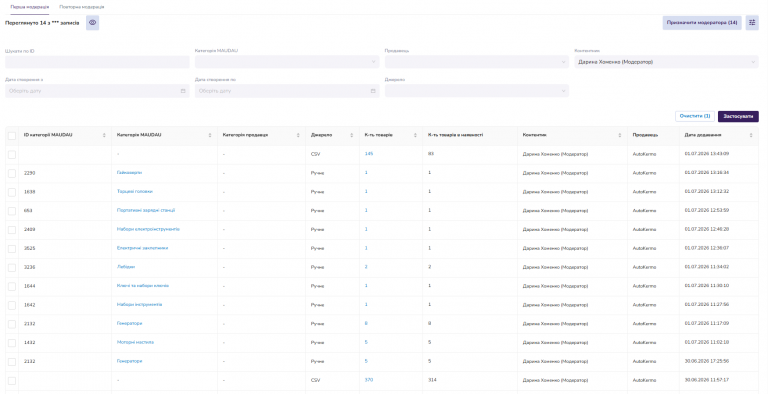Expand the Категорія MAUDAU dropdown filter

click(x=287, y=62)
